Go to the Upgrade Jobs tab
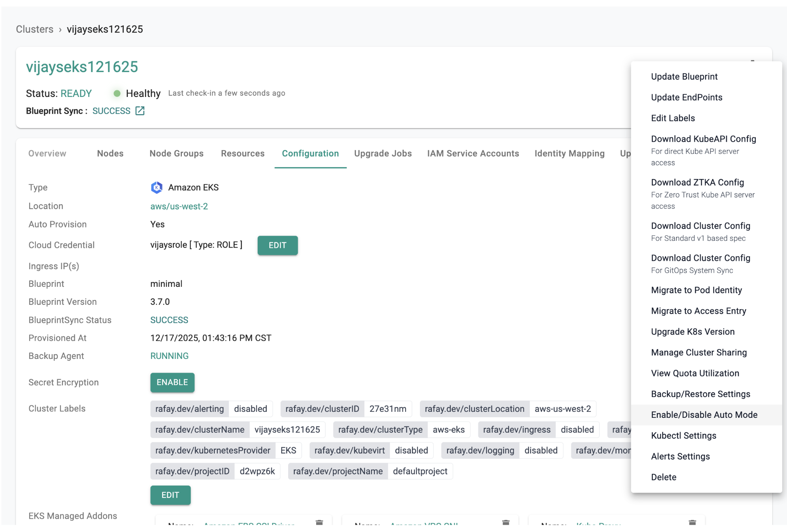 tap(383, 153)
